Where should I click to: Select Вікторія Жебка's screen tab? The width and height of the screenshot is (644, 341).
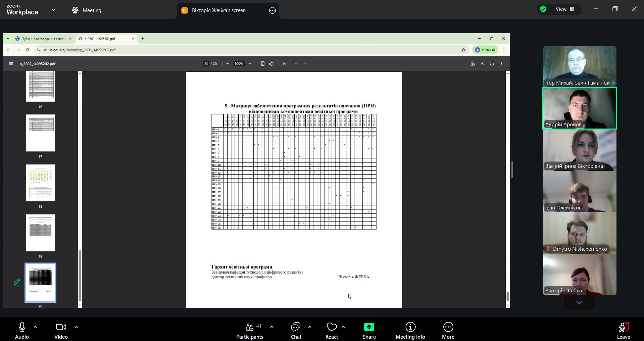(x=218, y=10)
